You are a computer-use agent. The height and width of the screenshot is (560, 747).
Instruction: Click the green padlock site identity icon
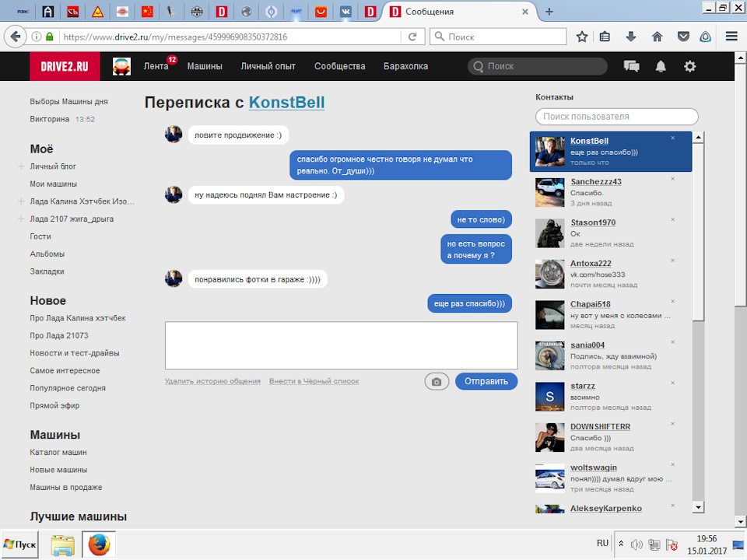pos(50,37)
